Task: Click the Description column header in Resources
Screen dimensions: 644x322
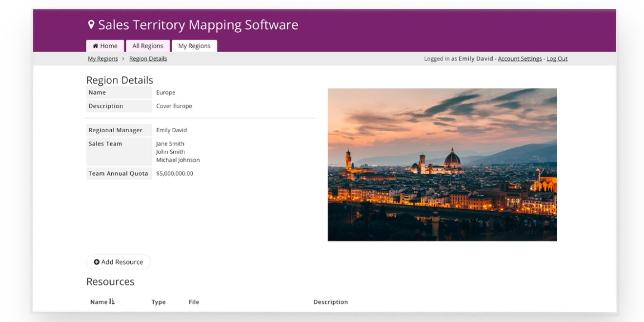Action: pos(330,302)
